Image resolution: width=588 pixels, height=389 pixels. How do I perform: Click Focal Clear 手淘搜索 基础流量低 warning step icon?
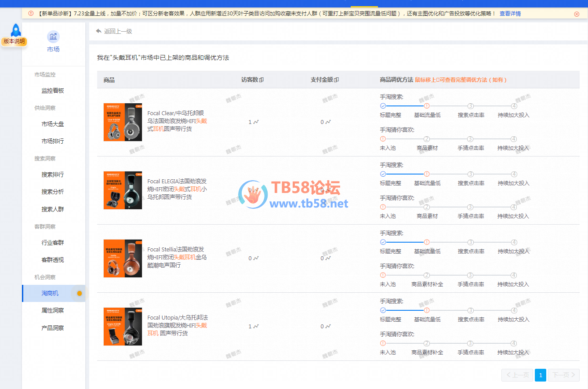tap(427, 106)
